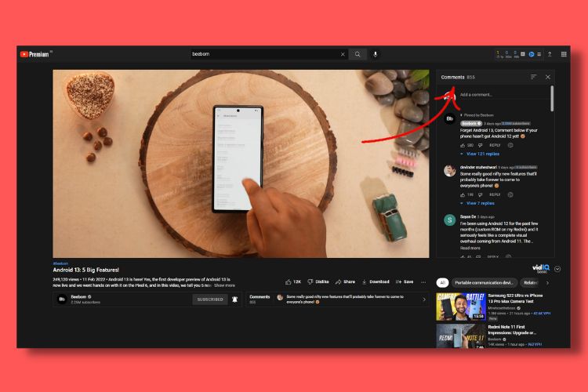Download the video
588x392 pixels.
coord(376,281)
